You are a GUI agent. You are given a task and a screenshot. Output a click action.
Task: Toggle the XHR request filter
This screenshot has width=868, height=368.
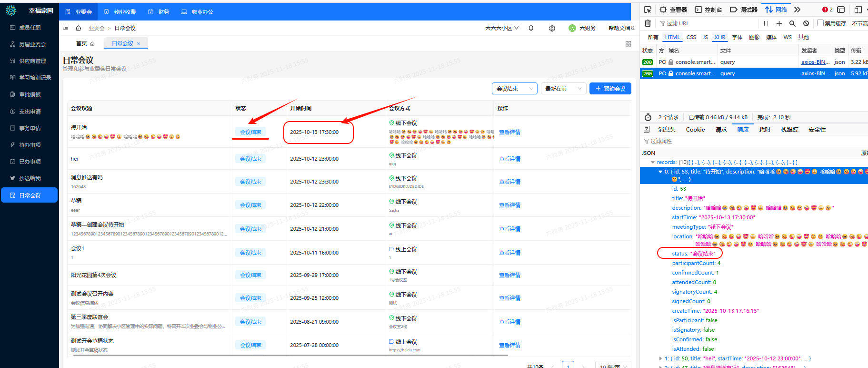click(x=719, y=37)
